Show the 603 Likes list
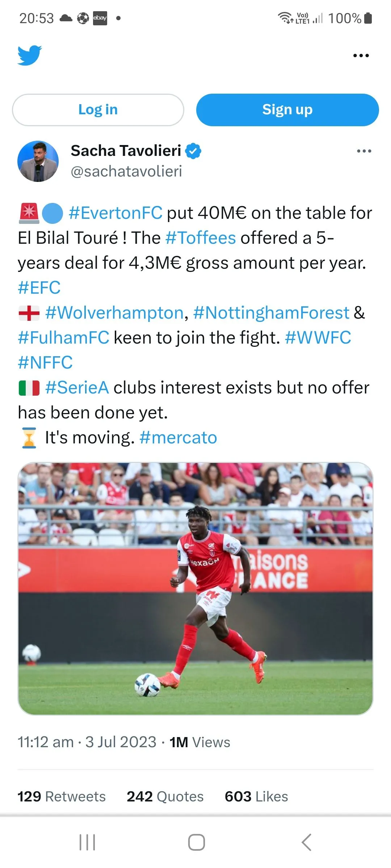Screen dimensions: 391x868 [x=256, y=797]
